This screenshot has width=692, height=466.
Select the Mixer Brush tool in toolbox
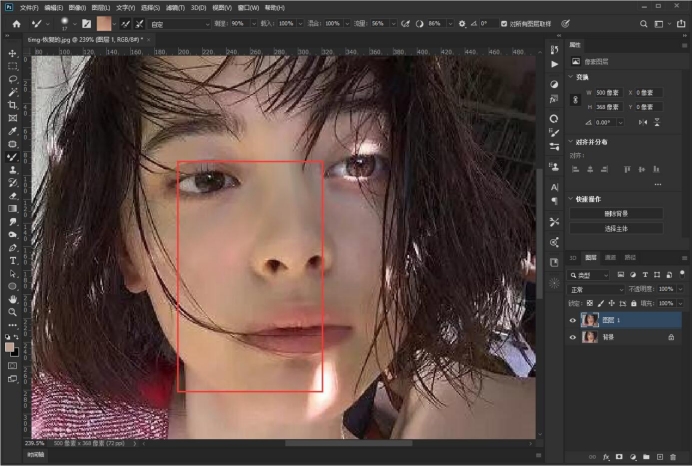click(12, 157)
